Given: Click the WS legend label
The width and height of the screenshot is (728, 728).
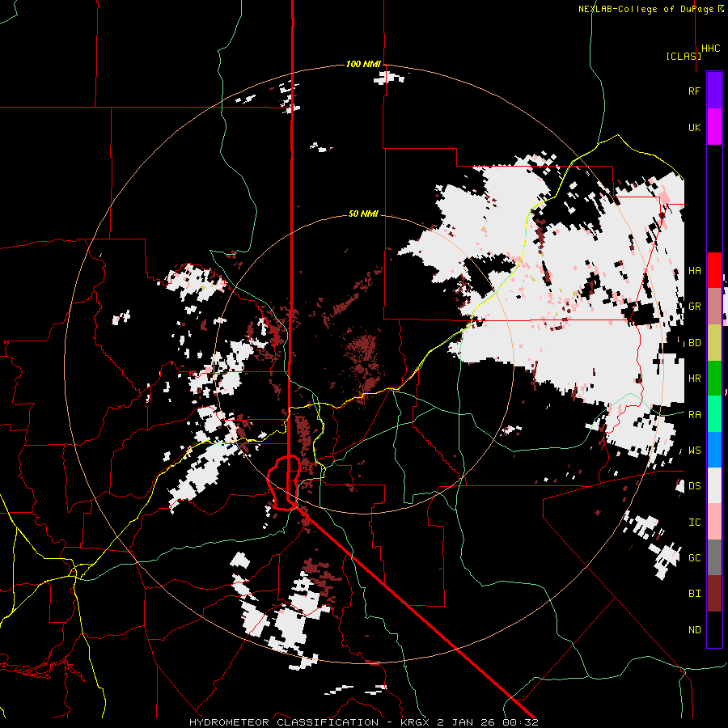Looking at the screenshot, I should click(694, 451).
